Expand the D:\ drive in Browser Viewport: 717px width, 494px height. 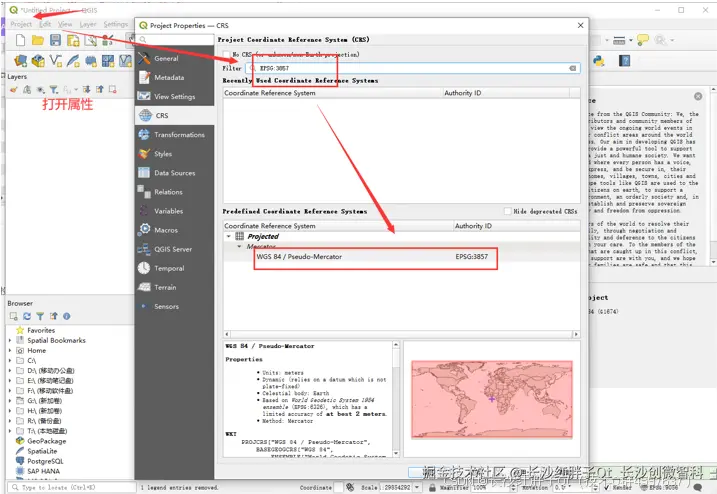point(10,370)
